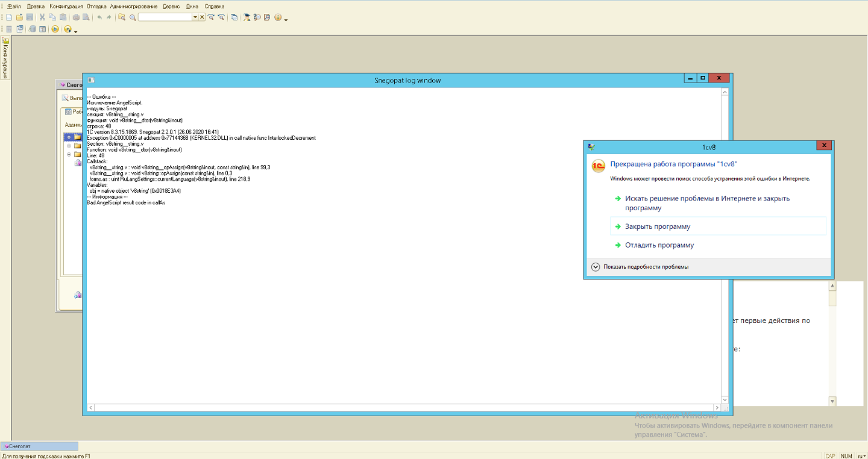Click the Find magnifier icon

pos(133,17)
